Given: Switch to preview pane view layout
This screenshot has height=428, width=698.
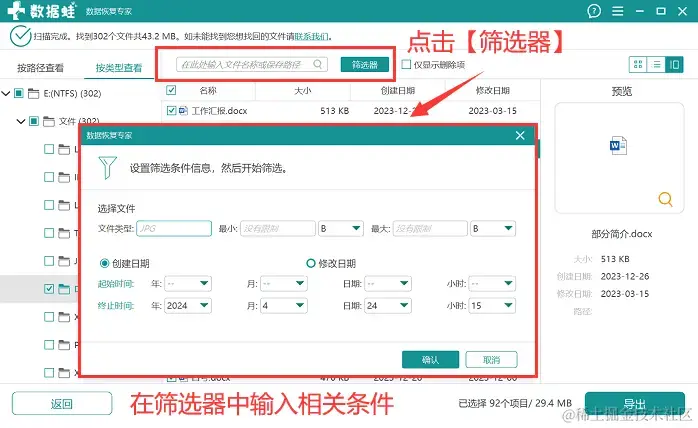Looking at the screenshot, I should [x=674, y=65].
